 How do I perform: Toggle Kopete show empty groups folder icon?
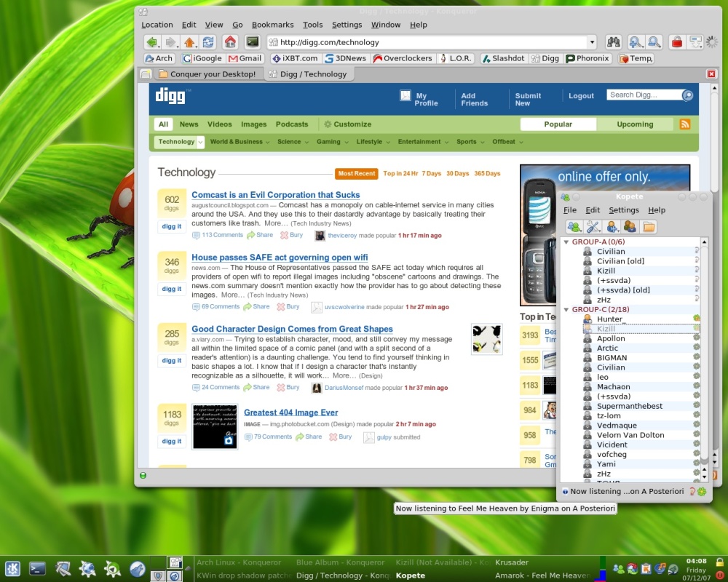(649, 227)
